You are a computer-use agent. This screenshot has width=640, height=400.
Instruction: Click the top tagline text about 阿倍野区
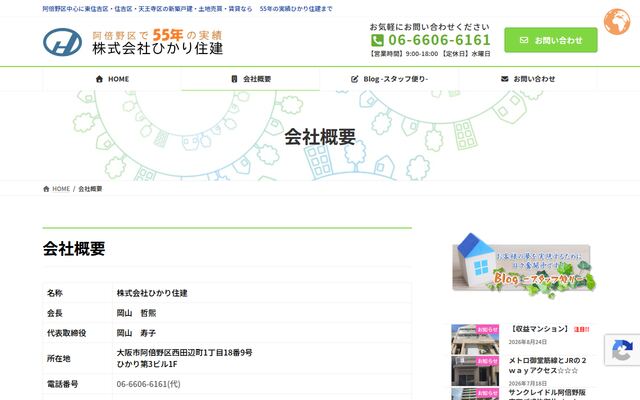point(187,8)
